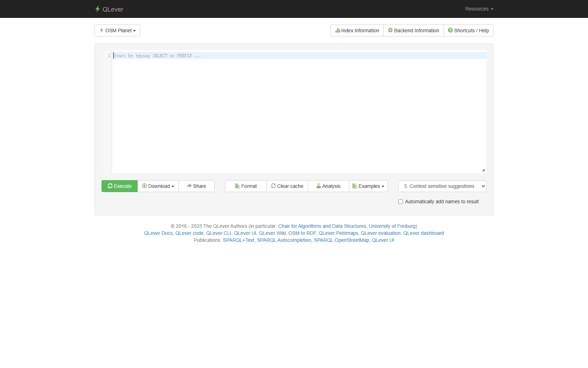Image resolution: width=588 pixels, height=368 pixels.
Task: Run the query with Execute
Action: (120, 186)
